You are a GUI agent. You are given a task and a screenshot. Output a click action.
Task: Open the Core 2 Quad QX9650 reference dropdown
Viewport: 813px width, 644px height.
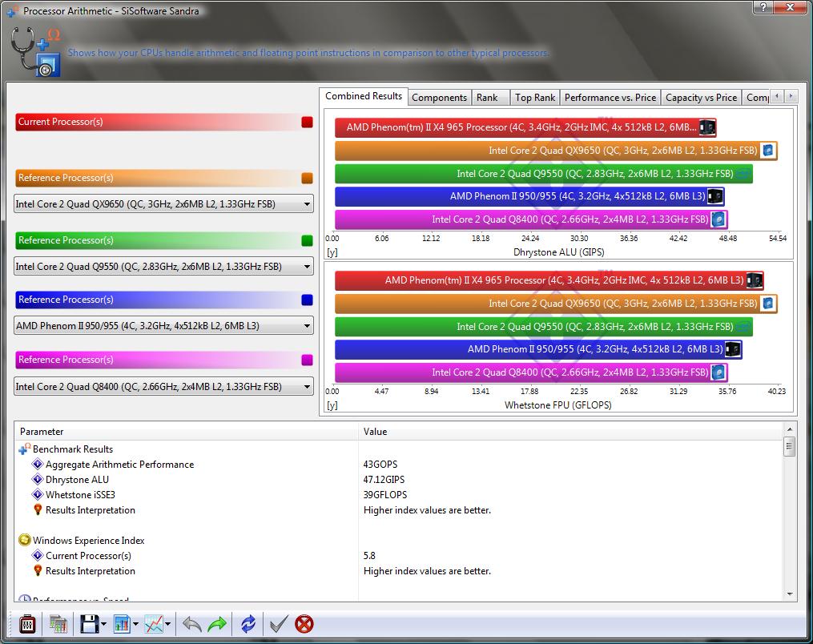164,204
